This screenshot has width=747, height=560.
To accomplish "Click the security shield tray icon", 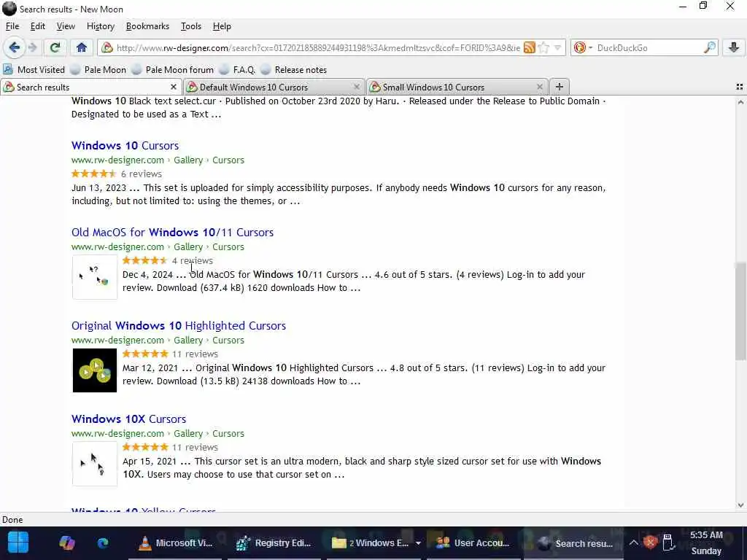I will 650,542.
